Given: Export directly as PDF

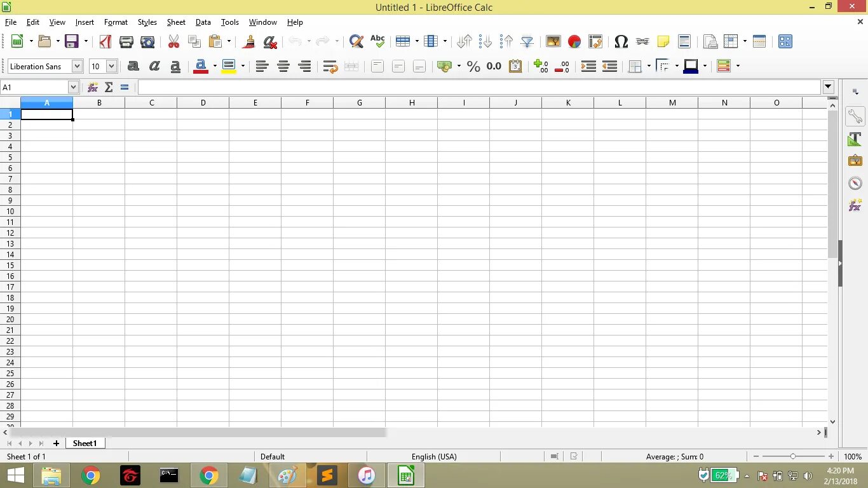Looking at the screenshot, I should pyautogui.click(x=105, y=41).
